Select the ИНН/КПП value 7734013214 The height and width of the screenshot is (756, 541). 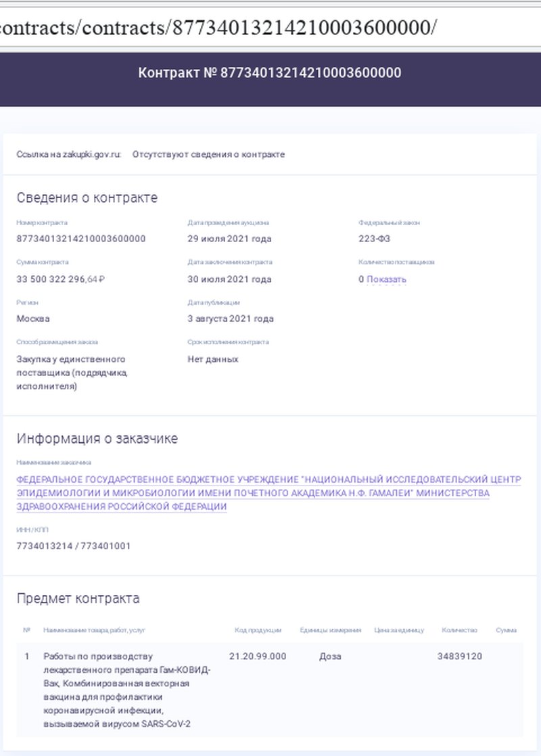(x=45, y=546)
